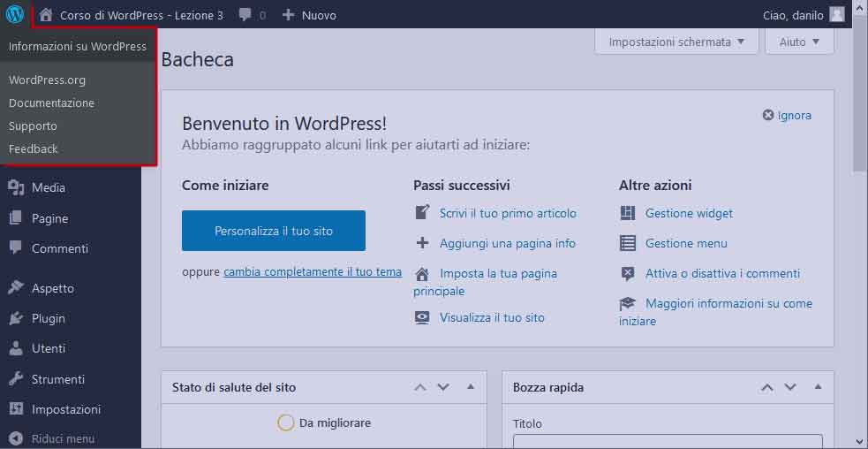Click the Da migliorare health status indicator
Viewport: 868px width, 449px height.
tap(324, 423)
